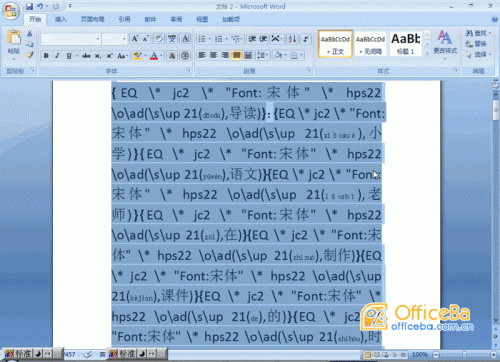Click the Phonetic Guide icon

coord(172,39)
